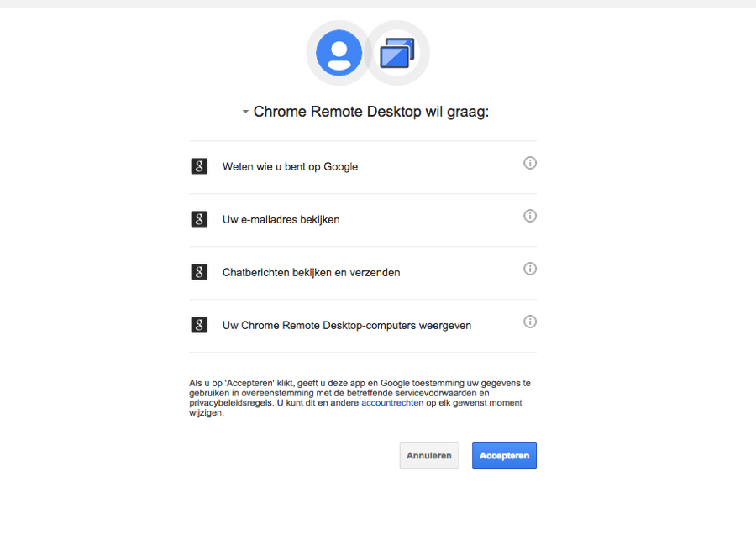Click the 'accountrechten' link

392,403
